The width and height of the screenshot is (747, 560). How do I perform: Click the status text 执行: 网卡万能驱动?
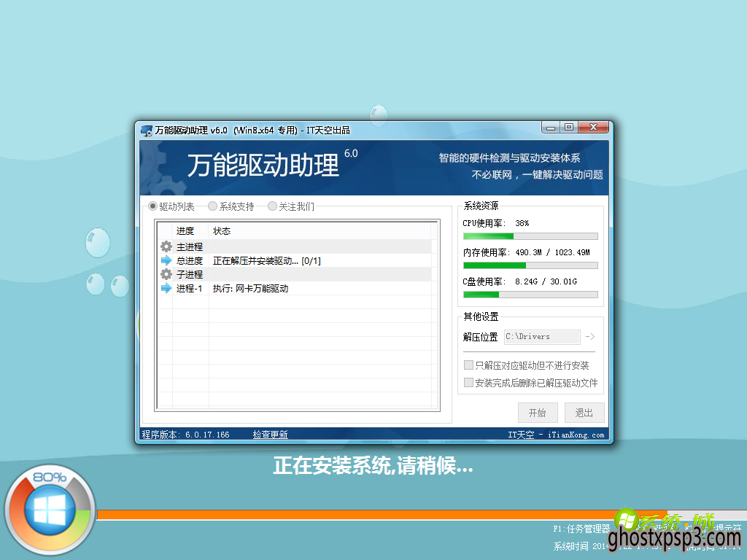point(251,288)
